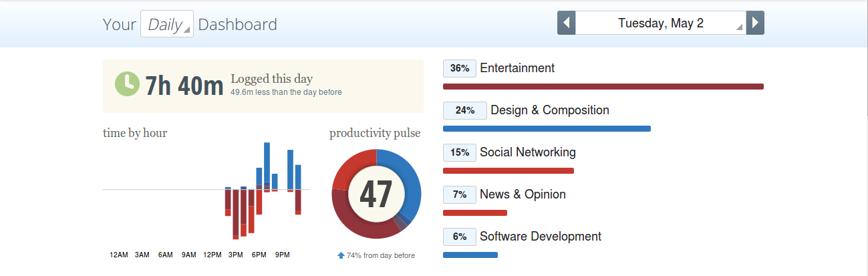Click the 7h 40m logged time
Viewport: 868px width, 276px height.
pos(184,86)
